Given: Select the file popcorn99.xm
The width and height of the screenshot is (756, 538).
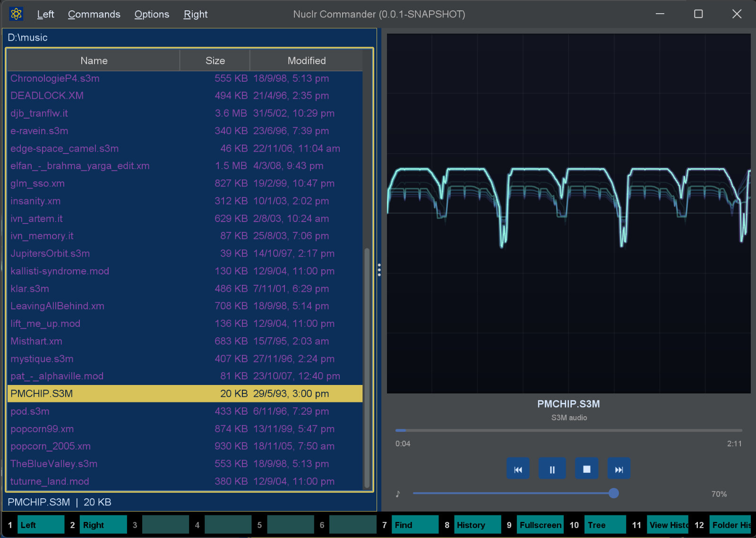Looking at the screenshot, I should [185, 429].
